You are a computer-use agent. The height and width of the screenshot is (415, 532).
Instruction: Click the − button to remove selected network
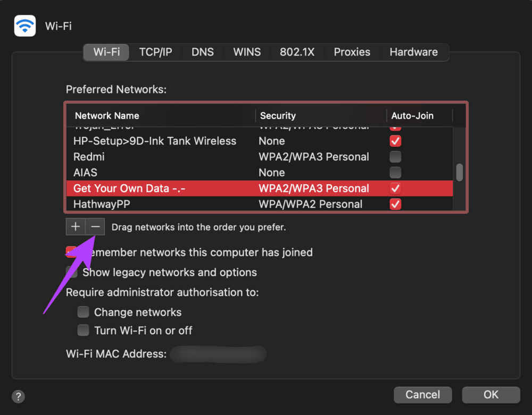[95, 226]
